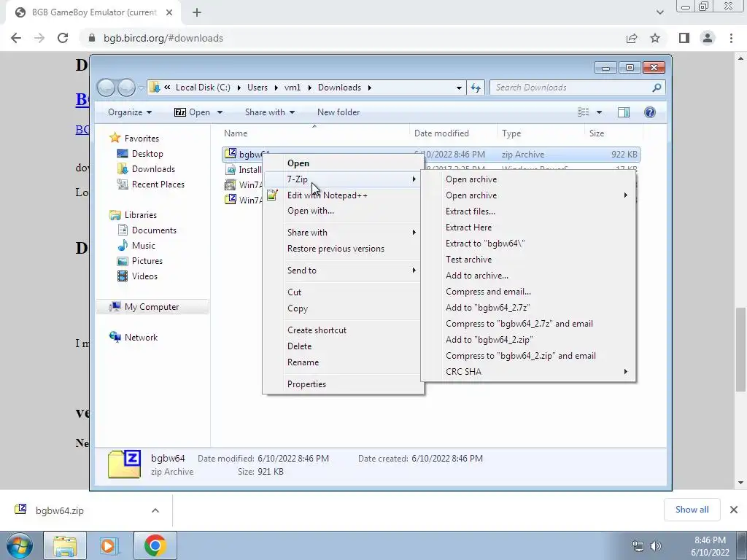Expand Send to submenu
Viewport: 747px width, 560px height.
(x=344, y=271)
